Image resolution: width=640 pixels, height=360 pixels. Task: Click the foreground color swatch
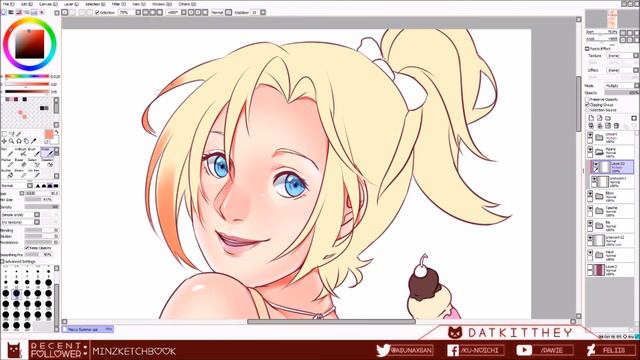point(49,134)
